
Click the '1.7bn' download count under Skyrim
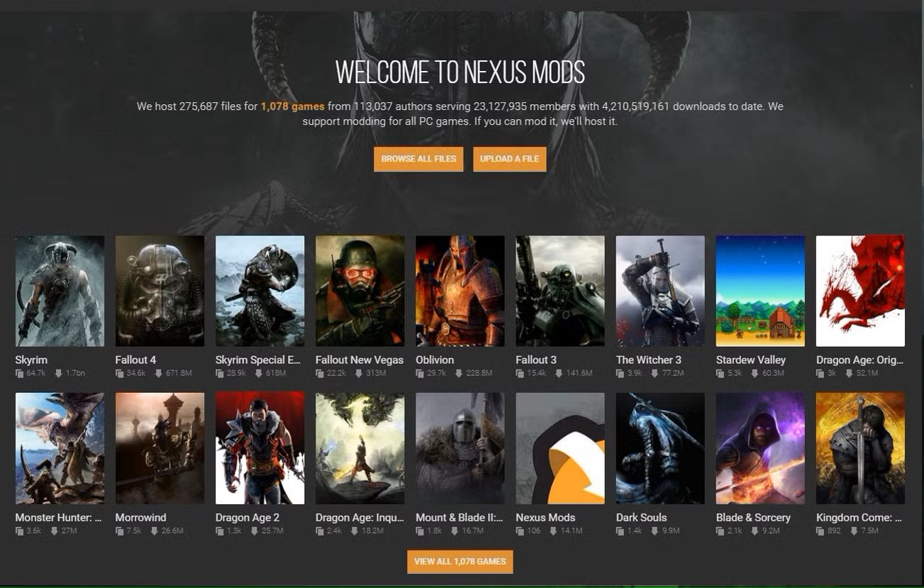point(75,373)
